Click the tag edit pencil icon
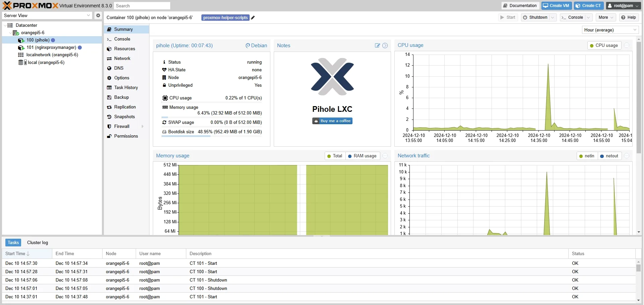Viewport: 644px width, 305px height. click(x=253, y=18)
